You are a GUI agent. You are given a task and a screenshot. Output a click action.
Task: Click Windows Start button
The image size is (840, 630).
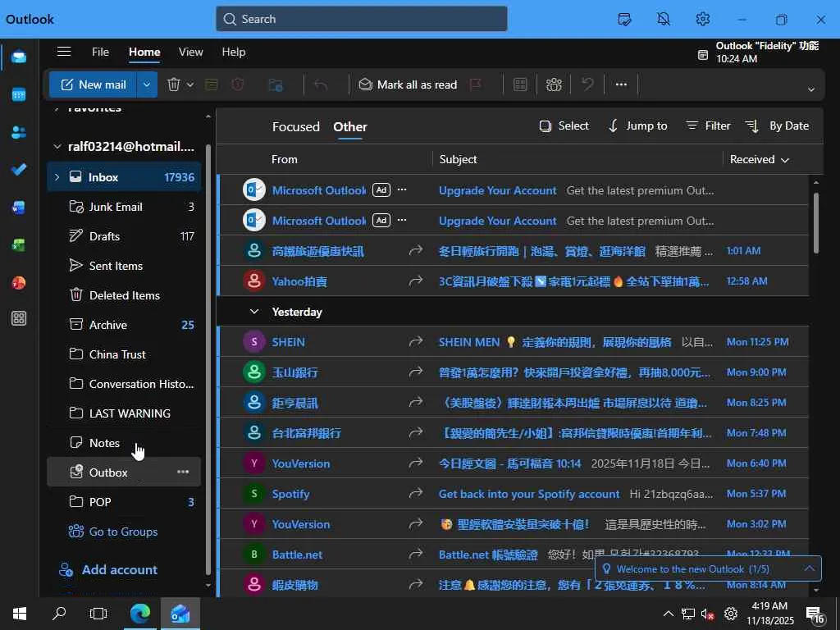20,614
